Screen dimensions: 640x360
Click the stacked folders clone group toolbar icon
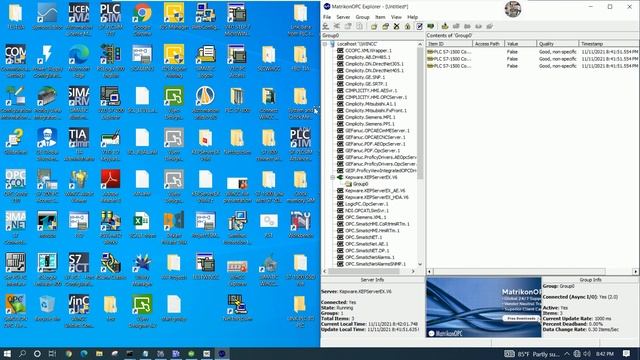tap(385, 27)
